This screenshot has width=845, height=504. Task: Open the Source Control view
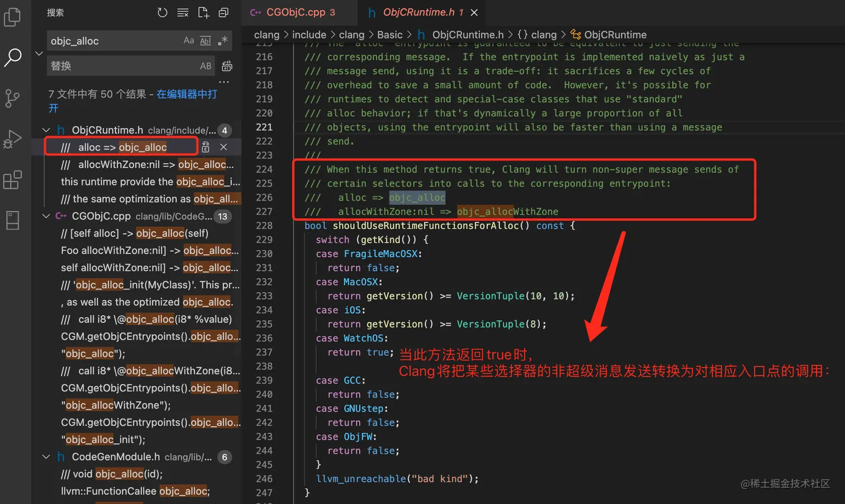[12, 98]
